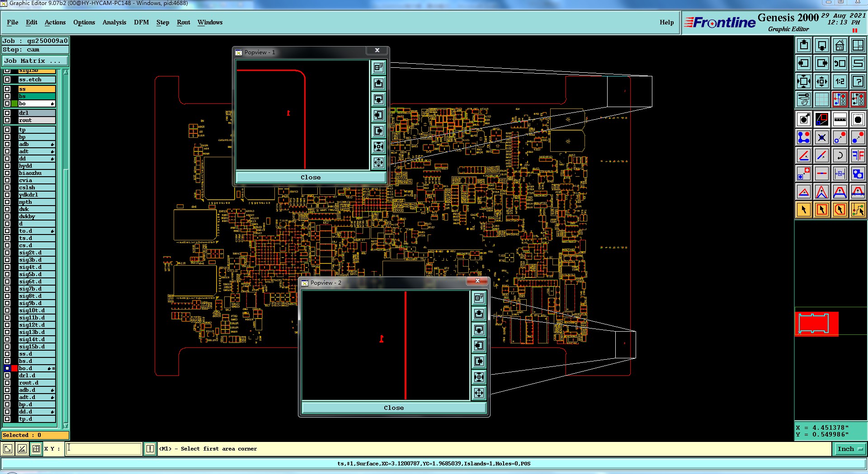Toggle the checkbox for layer npth
The width and height of the screenshot is (868, 474).
[x=7, y=202]
